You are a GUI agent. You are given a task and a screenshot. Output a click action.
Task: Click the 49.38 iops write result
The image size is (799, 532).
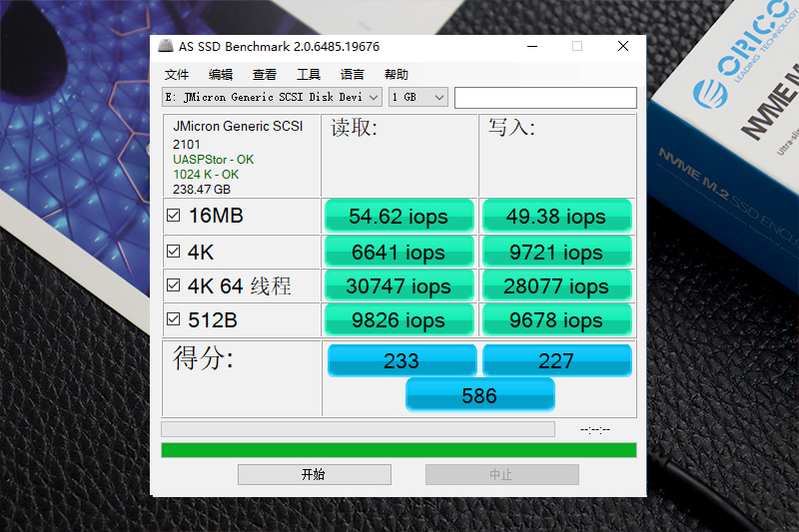[557, 216]
